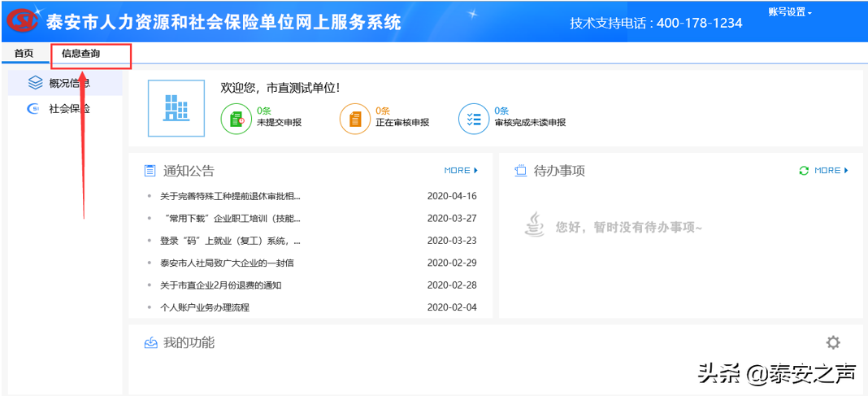Click the 暂时没有待办事项 message
Image resolution: width=868 pixels, height=396 pixels.
[x=629, y=227]
